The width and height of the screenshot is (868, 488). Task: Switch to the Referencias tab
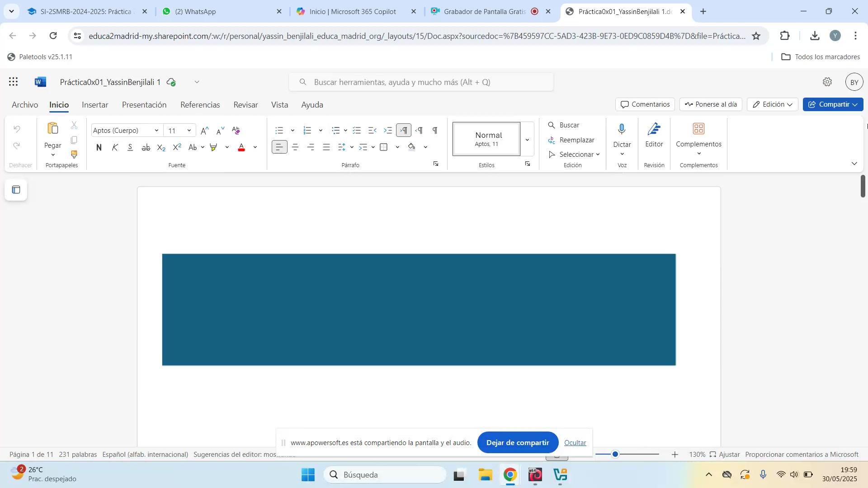coord(200,105)
